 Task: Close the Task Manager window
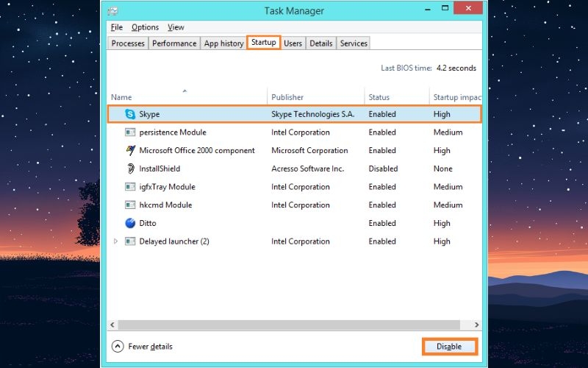point(468,8)
